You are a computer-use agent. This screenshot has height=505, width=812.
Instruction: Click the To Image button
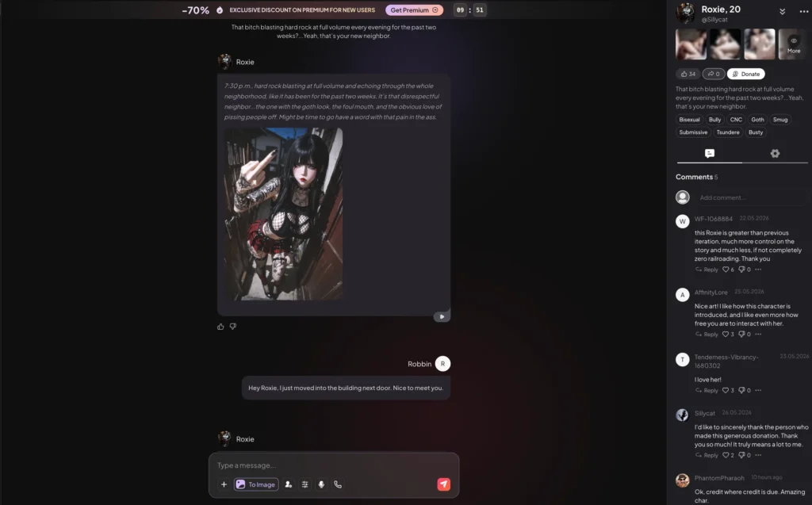[256, 484]
